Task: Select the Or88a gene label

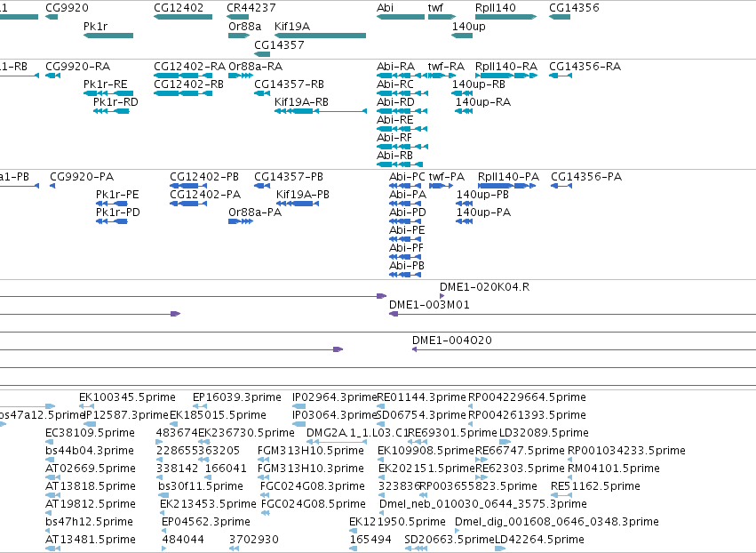Action: pyautogui.click(x=245, y=26)
